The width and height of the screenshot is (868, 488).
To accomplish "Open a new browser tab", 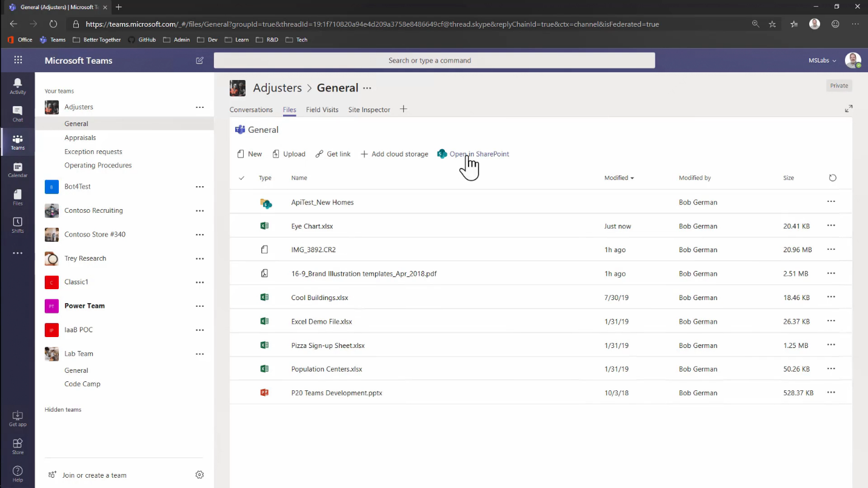I will [119, 7].
